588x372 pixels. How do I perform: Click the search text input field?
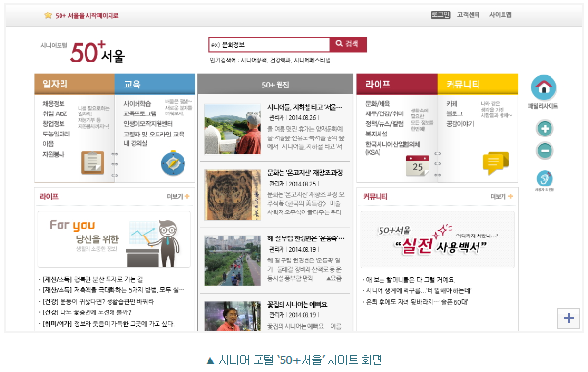coord(269,44)
